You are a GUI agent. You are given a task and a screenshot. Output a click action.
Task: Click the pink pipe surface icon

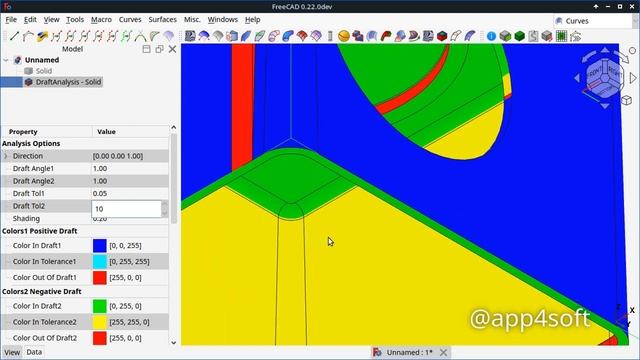[274, 36]
